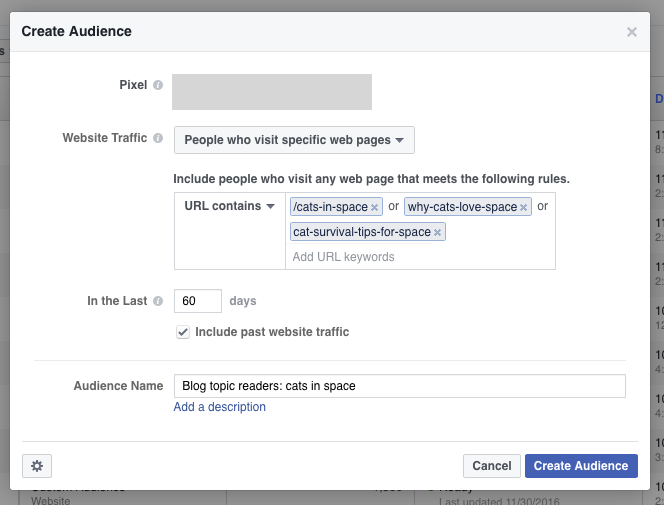Remove the /cats-in-space keyword tag
Viewport: 664px width, 505px height.
pyautogui.click(x=374, y=207)
